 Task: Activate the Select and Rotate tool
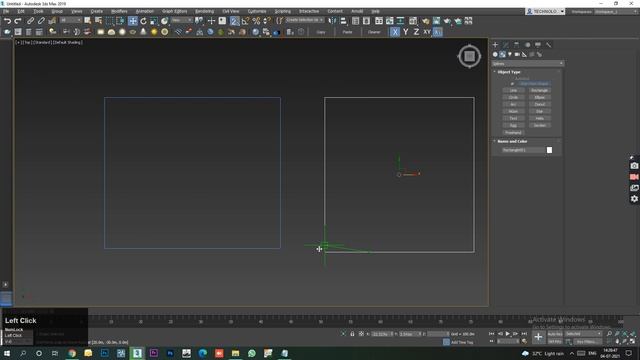tap(143, 21)
